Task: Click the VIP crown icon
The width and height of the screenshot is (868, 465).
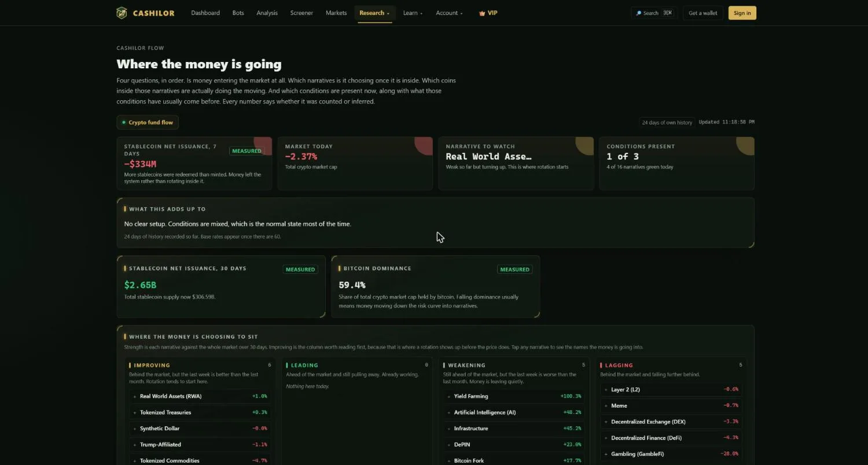Action: point(482,13)
